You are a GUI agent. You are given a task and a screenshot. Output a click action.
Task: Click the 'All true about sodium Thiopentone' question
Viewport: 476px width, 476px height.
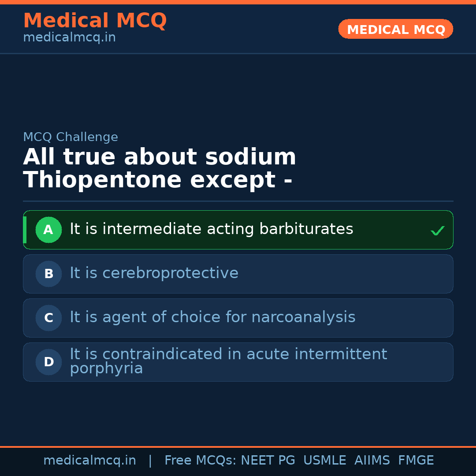coord(160,169)
